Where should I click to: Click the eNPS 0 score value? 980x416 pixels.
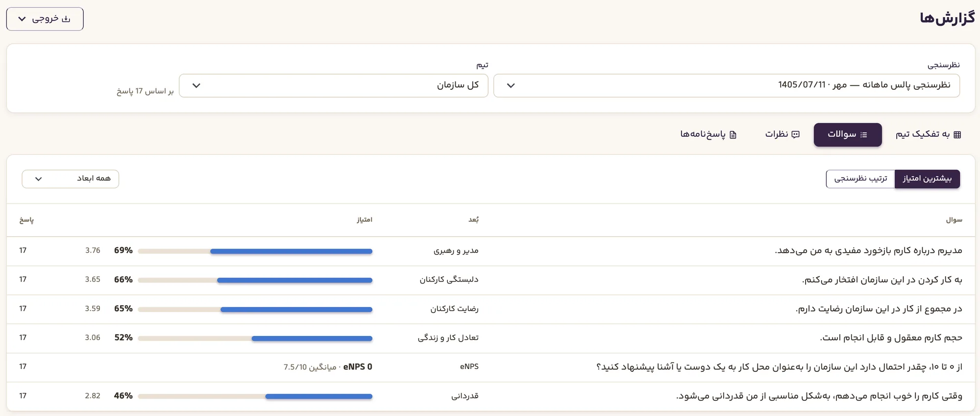[358, 366]
